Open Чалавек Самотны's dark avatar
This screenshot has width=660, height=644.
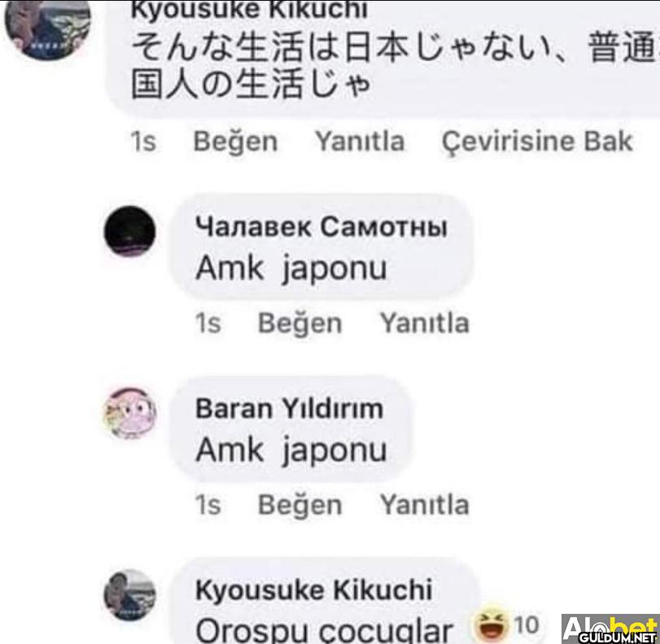[129, 231]
